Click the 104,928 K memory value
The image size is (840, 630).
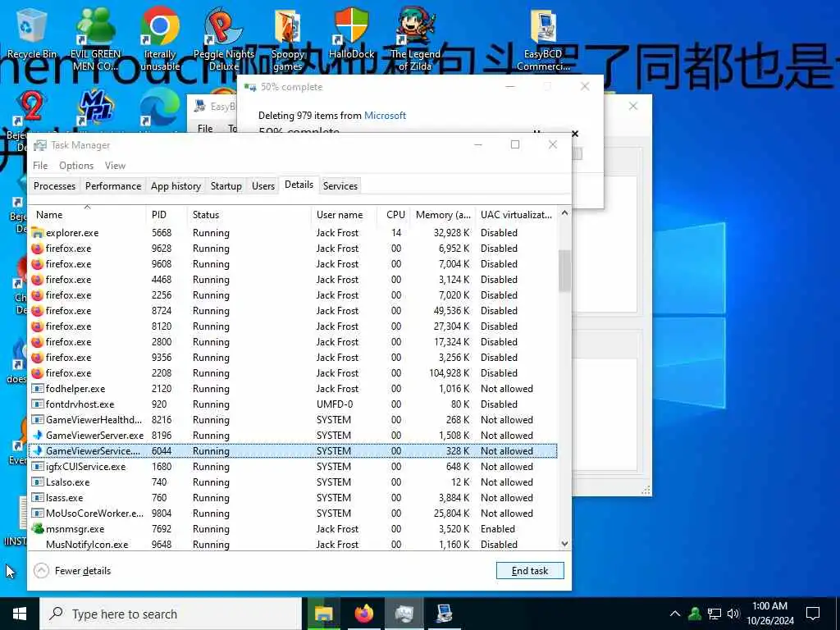coord(450,373)
